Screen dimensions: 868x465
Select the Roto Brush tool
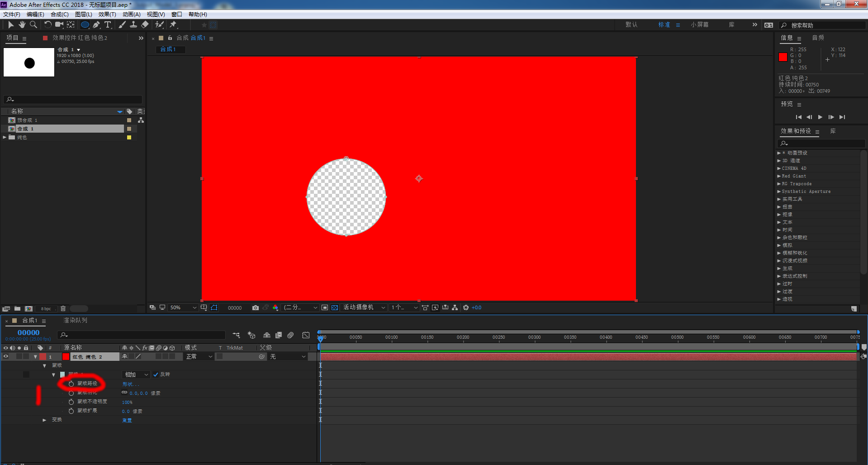pos(159,25)
